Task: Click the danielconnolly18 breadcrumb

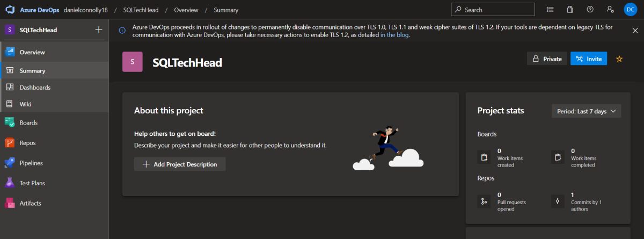Action: [86, 10]
